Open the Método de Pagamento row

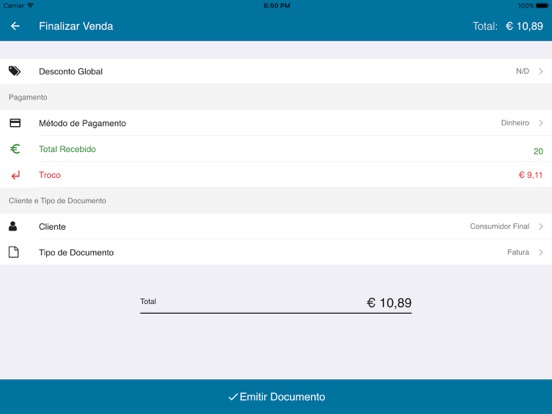(276, 123)
